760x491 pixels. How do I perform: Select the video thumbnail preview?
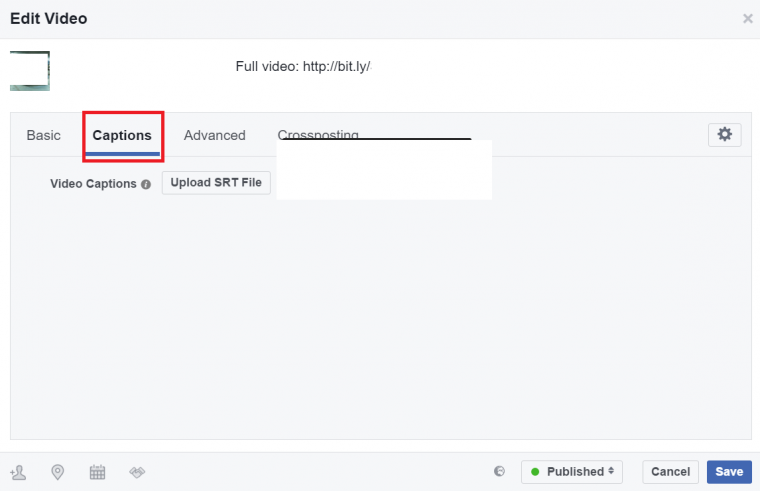pyautogui.click(x=30, y=71)
